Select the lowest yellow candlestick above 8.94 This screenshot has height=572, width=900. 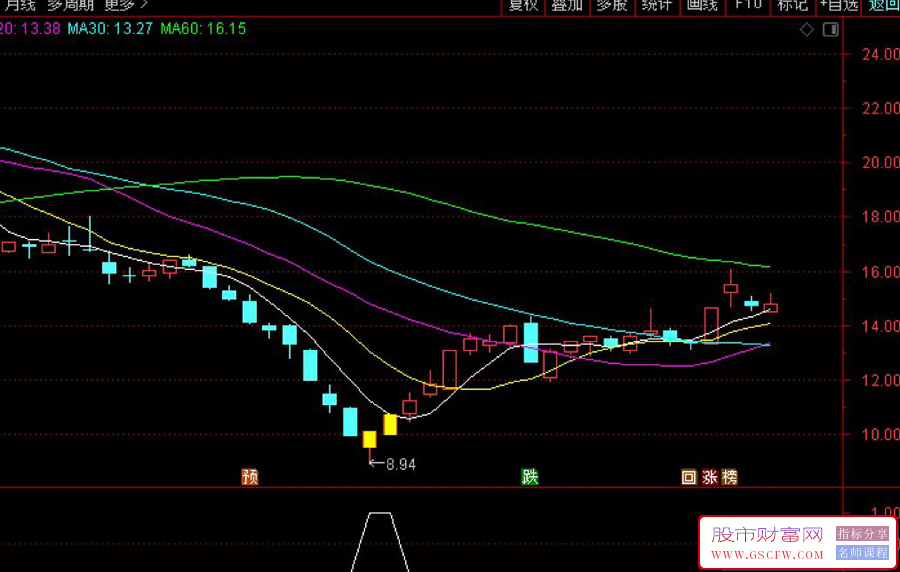click(370, 440)
